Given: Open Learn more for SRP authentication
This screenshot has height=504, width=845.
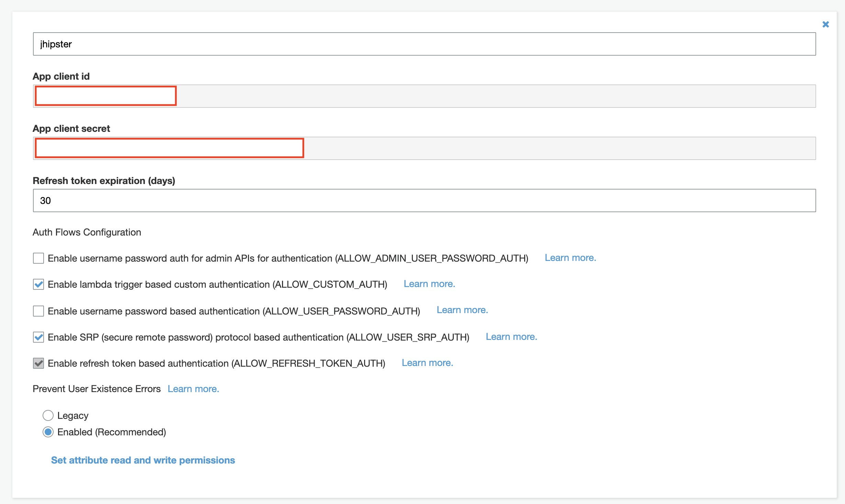Looking at the screenshot, I should (511, 337).
